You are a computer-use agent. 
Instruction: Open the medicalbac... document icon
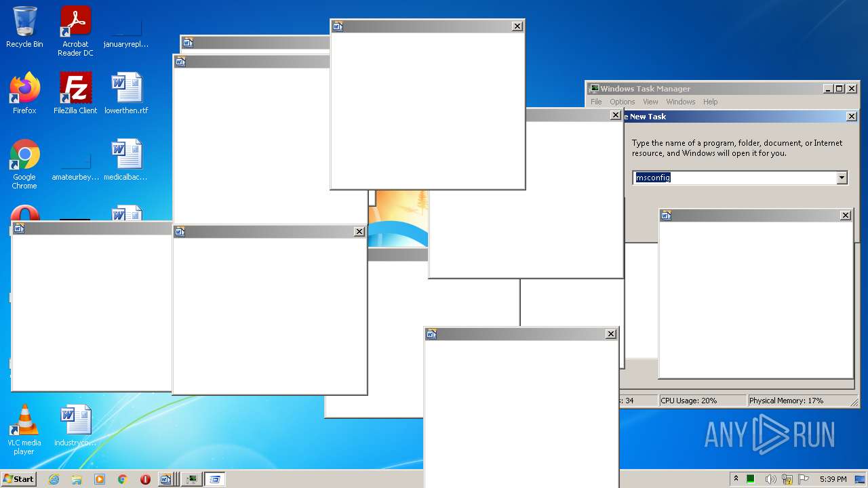126,160
